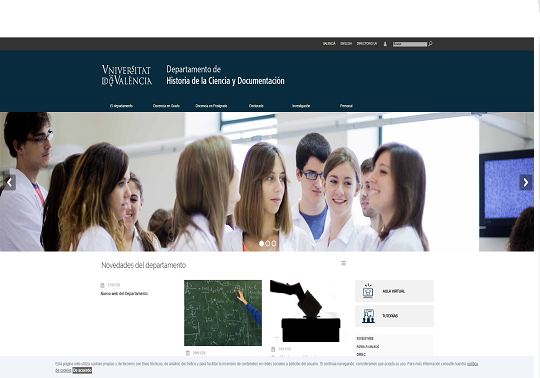Screen dimensions: 540x378
Task: Click the AULA VIRTUAL label
Action: (x=394, y=291)
